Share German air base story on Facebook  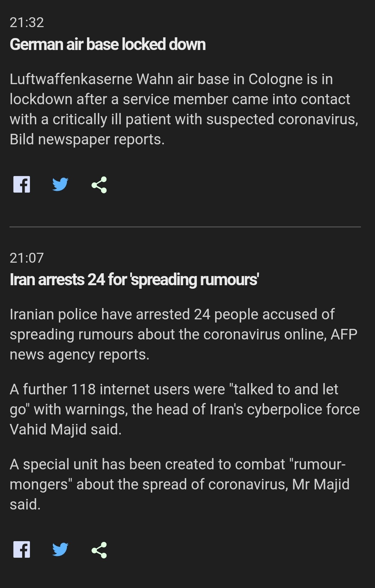click(x=21, y=184)
